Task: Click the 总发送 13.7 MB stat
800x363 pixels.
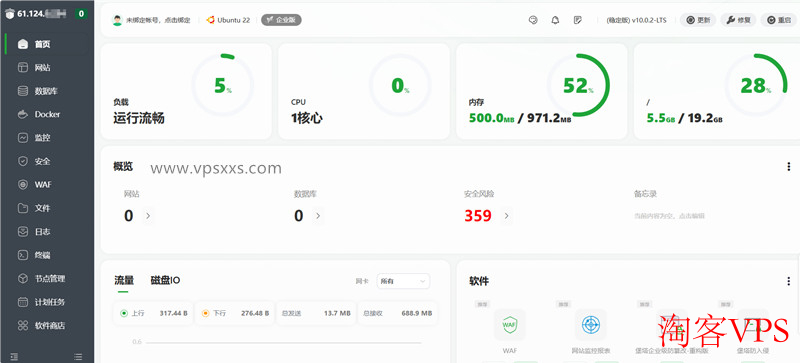Action: coord(315,313)
